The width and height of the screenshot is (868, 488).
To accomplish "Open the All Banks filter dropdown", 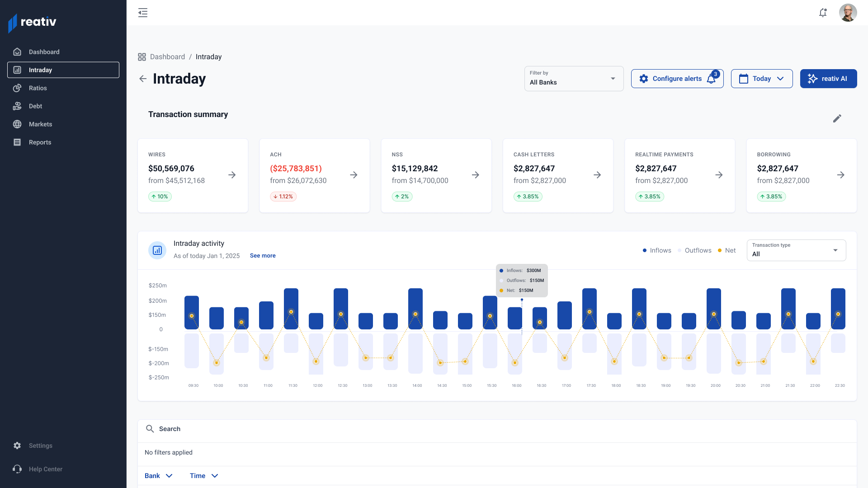I will [x=574, y=78].
